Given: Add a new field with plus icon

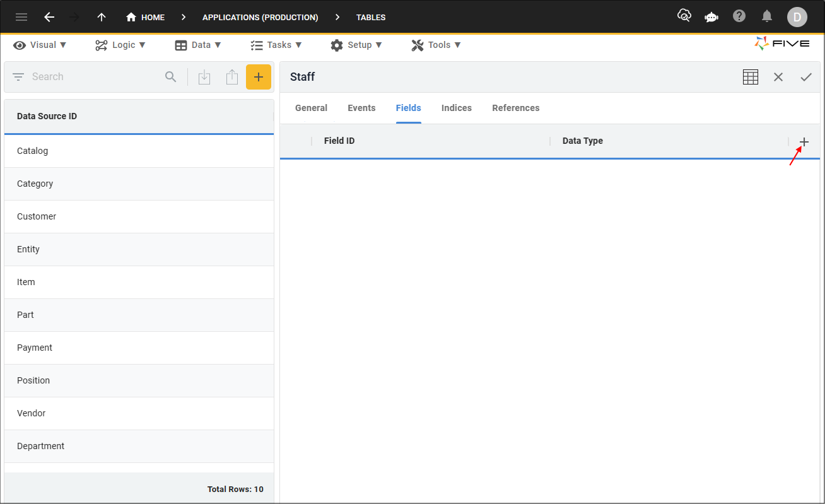Looking at the screenshot, I should (x=804, y=142).
